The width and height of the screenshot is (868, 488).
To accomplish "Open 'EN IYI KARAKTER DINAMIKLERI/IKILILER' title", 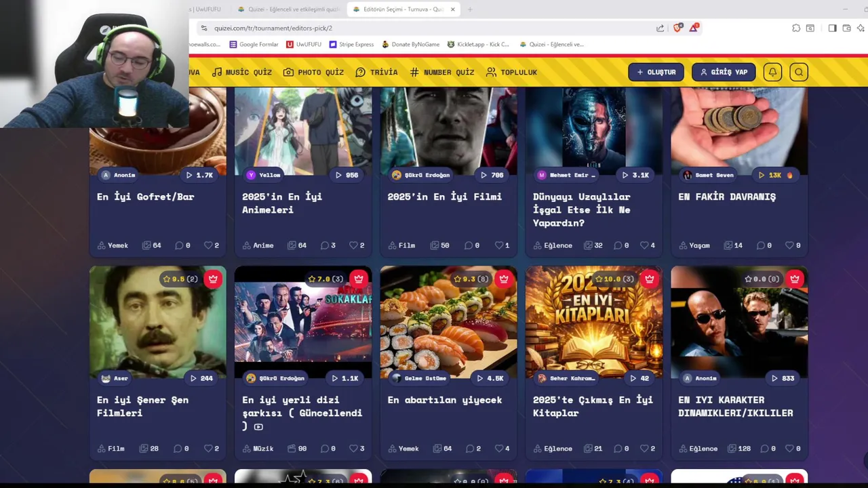I will [736, 406].
